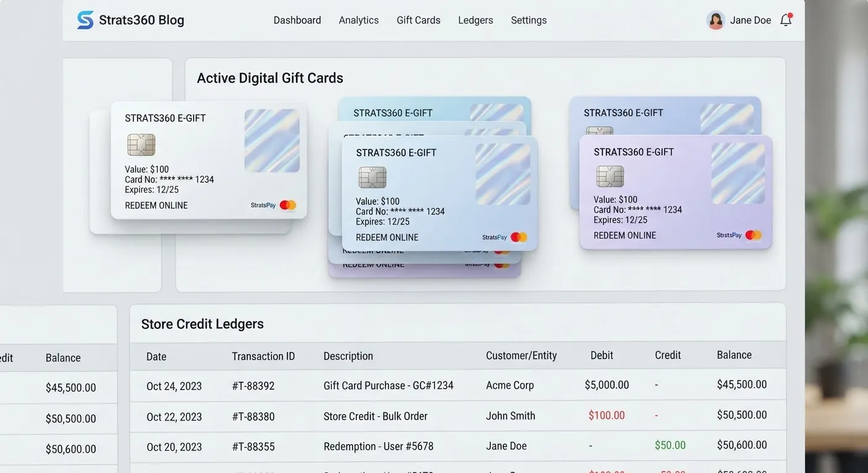
Task: Click the Credit column header
Action: tap(668, 355)
